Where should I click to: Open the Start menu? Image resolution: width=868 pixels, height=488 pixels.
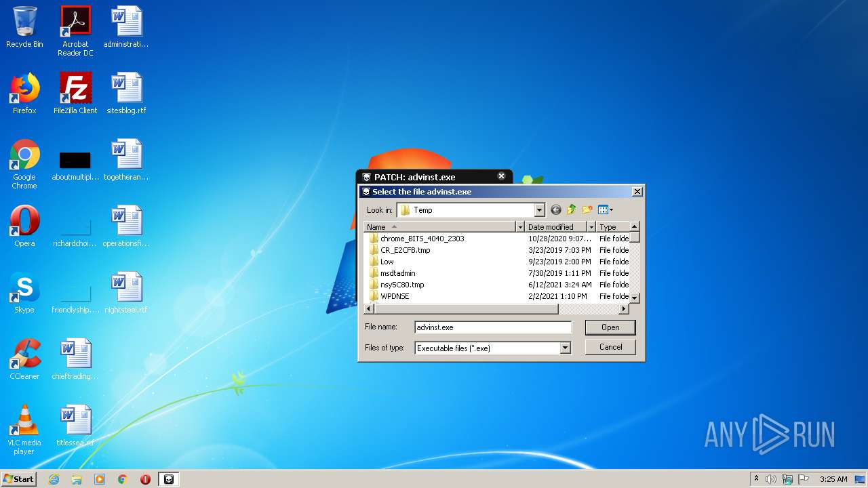(x=18, y=479)
